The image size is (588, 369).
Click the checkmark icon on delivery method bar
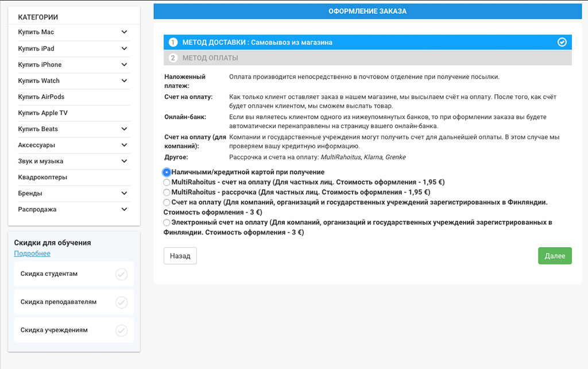tap(562, 42)
